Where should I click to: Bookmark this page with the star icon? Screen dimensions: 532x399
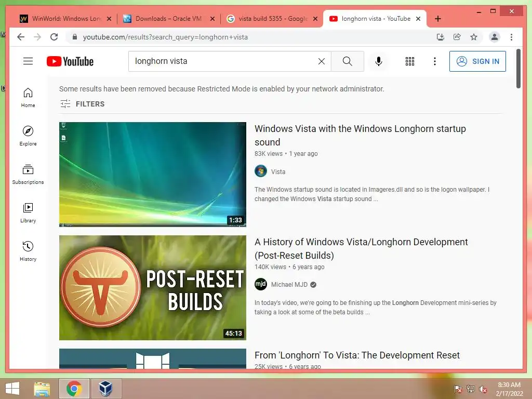click(474, 37)
